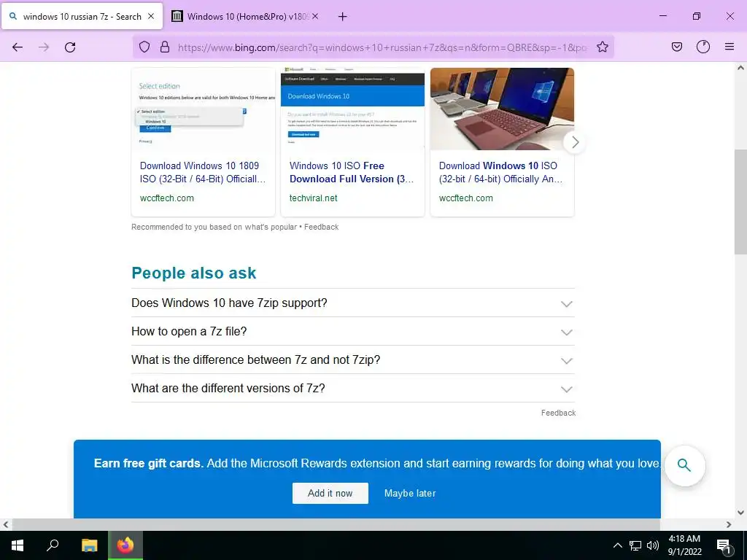Open the Save to Pocket icon

[x=677, y=47]
